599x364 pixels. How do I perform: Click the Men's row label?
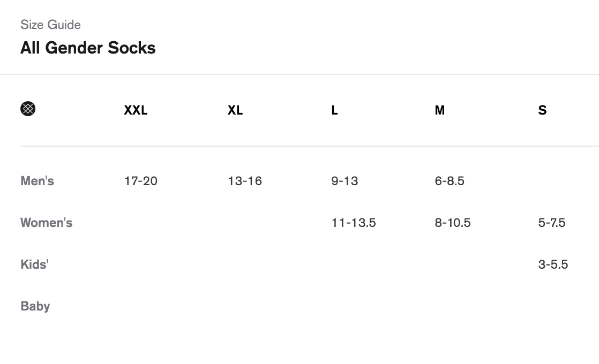click(37, 181)
